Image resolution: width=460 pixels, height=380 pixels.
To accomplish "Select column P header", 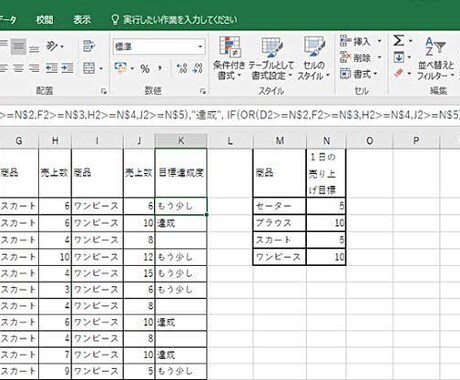I will pyautogui.click(x=416, y=141).
